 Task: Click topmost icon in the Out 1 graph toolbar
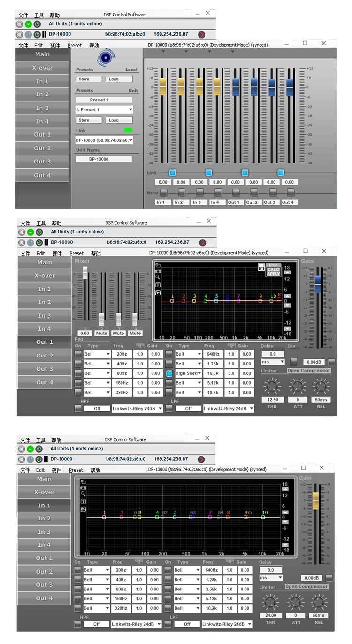(158, 264)
